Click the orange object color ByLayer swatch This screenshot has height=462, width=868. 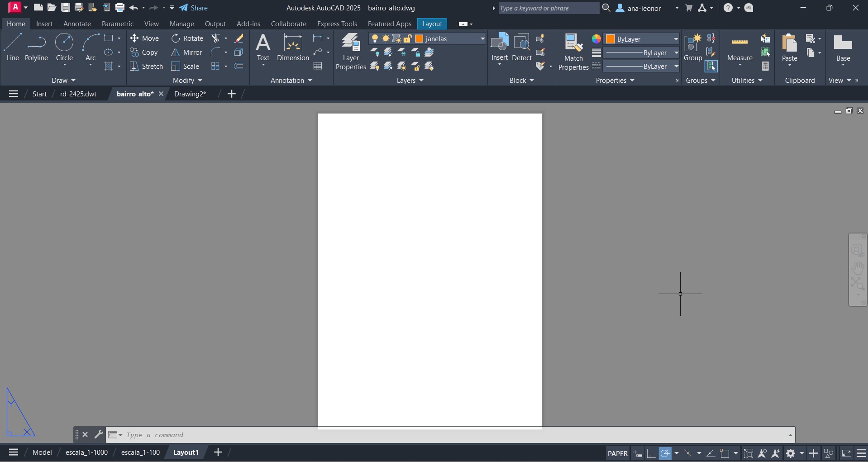click(x=610, y=39)
